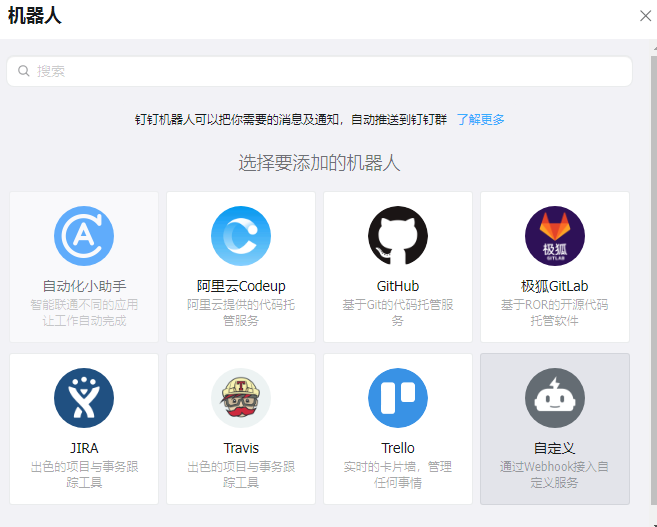This screenshot has height=527, width=657.
Task: Click the search magnifier icon
Action: 24,71
